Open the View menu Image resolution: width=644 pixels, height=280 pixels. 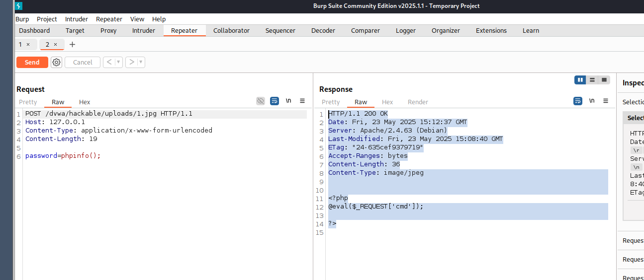tap(137, 19)
